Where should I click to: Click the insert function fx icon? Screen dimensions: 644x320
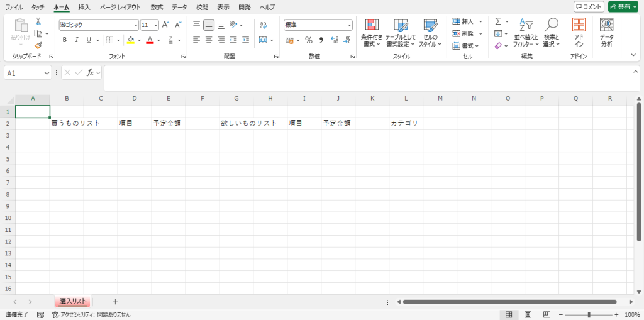[x=91, y=73]
